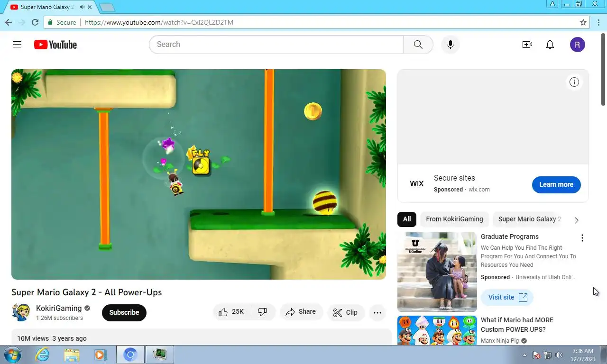Show more filter chips with arrow
This screenshot has height=364, width=607.
pyautogui.click(x=577, y=220)
